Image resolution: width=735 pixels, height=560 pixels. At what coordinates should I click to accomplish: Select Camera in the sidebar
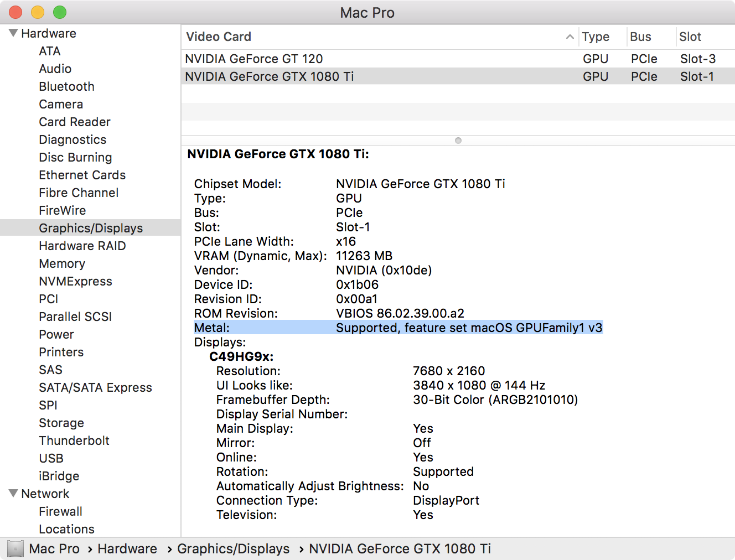(61, 104)
